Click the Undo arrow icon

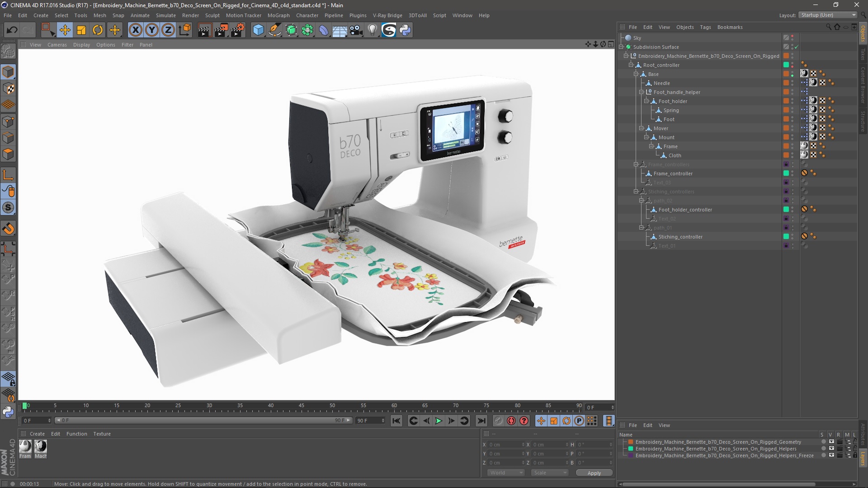pyautogui.click(x=12, y=30)
